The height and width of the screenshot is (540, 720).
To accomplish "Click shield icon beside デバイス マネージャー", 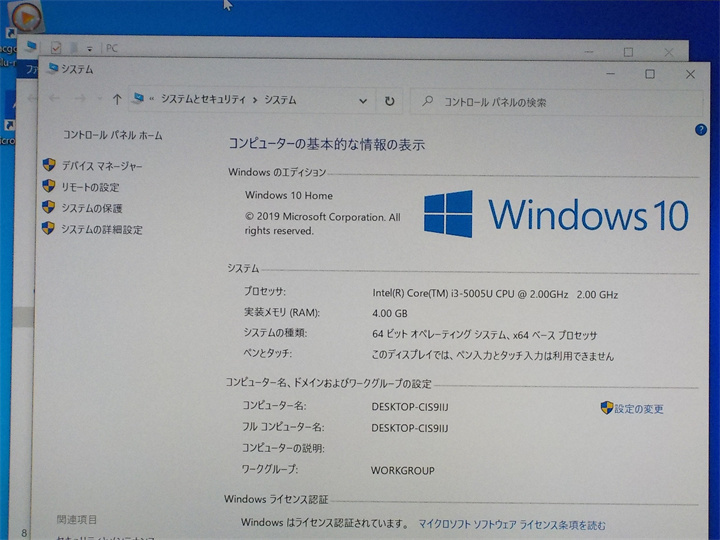I will (x=49, y=164).
